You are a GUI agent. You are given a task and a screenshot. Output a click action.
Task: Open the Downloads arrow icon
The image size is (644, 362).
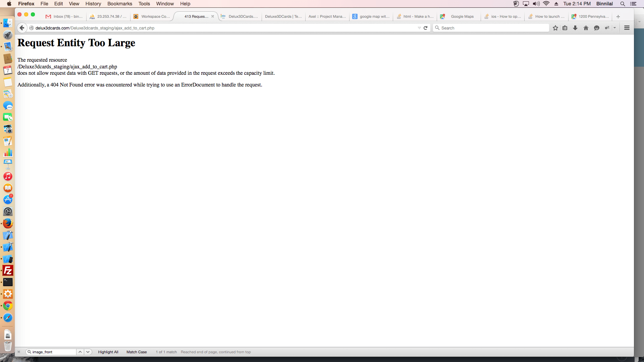pyautogui.click(x=575, y=28)
